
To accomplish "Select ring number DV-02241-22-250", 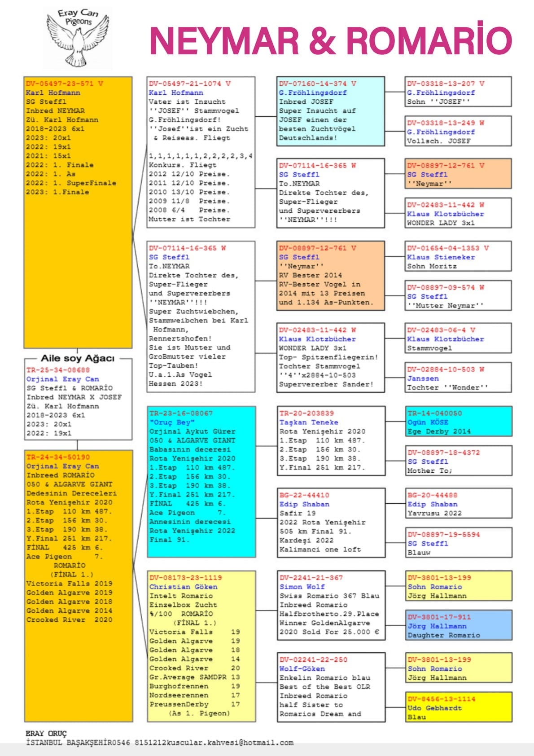I will [x=313, y=660].
